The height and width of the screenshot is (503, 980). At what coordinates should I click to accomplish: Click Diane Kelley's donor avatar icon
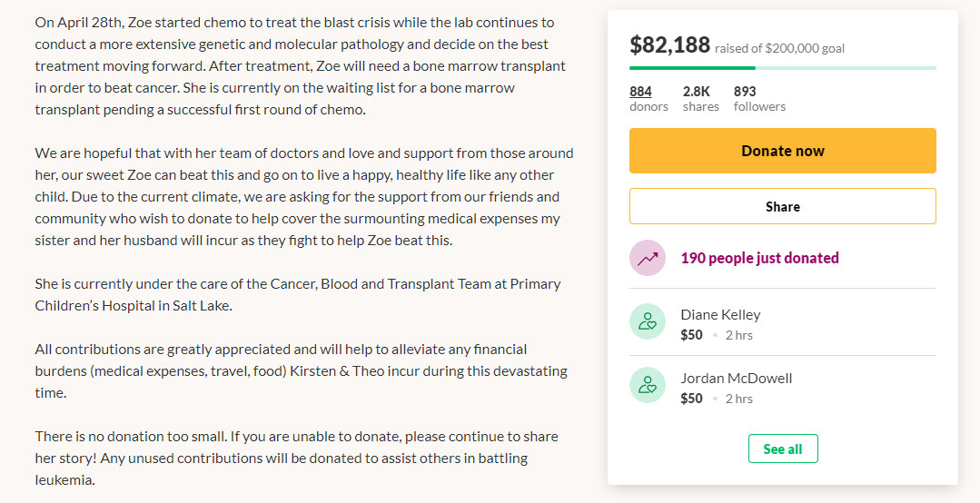[x=648, y=321]
